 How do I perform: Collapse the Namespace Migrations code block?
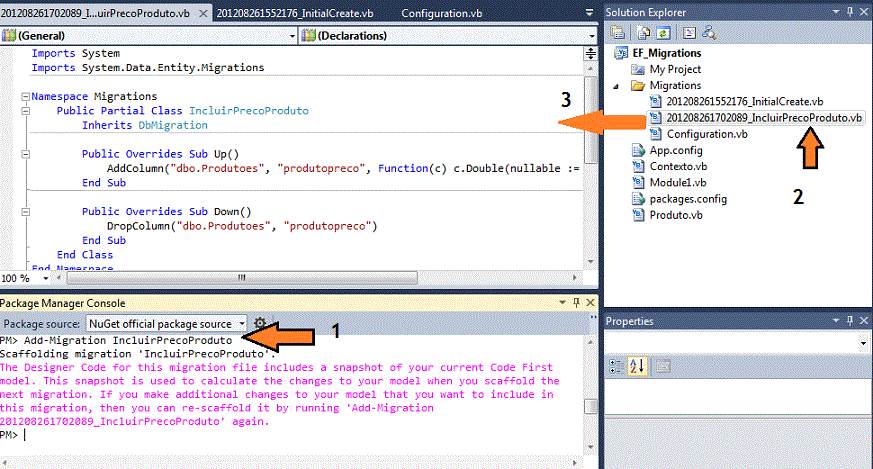[25, 96]
